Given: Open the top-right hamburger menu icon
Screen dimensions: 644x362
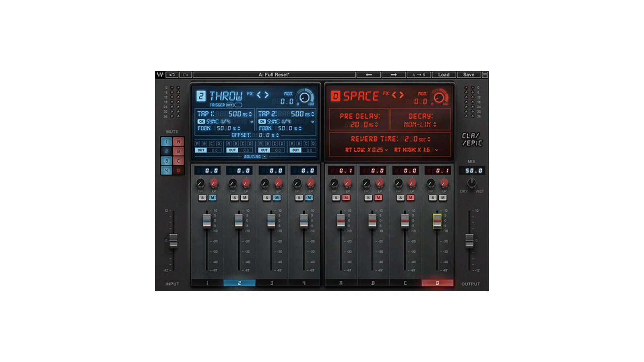Looking at the screenshot, I should point(485,75).
